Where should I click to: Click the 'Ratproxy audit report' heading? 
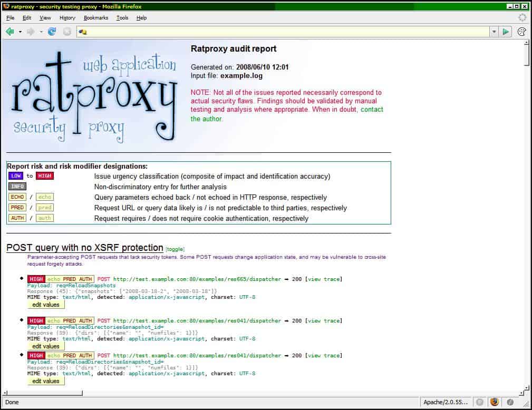pyautogui.click(x=234, y=49)
